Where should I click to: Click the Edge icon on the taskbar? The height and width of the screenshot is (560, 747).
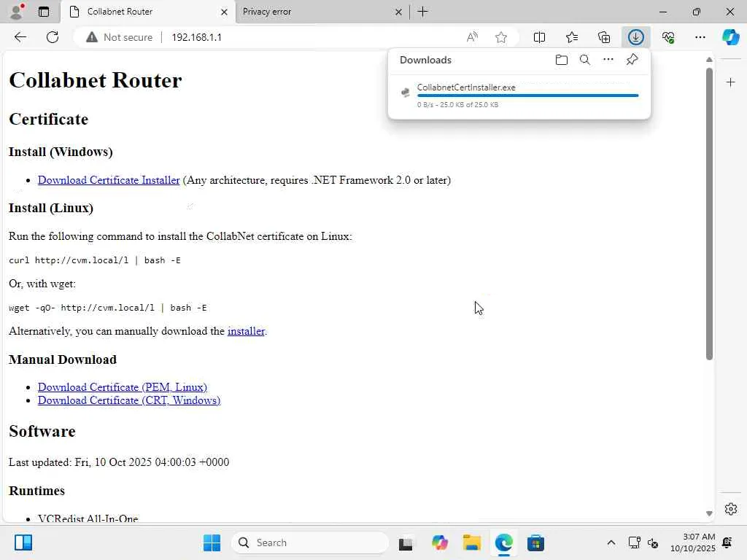pyautogui.click(x=503, y=542)
